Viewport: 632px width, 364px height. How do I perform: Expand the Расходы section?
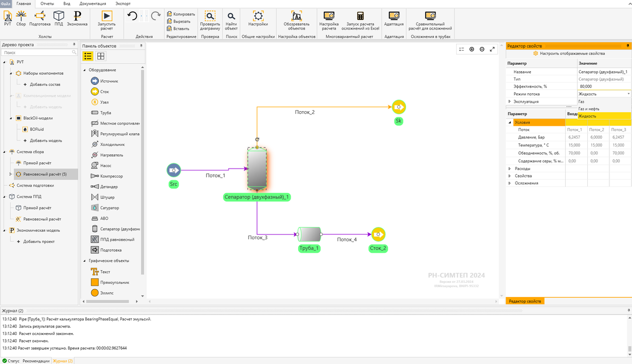[509, 169]
